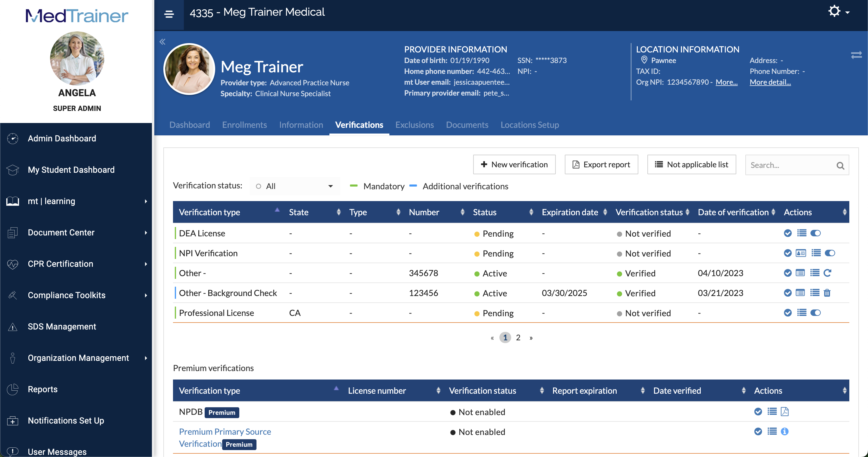The width and height of the screenshot is (868, 457).
Task: Open the Exclusions tab
Action: [x=414, y=125]
